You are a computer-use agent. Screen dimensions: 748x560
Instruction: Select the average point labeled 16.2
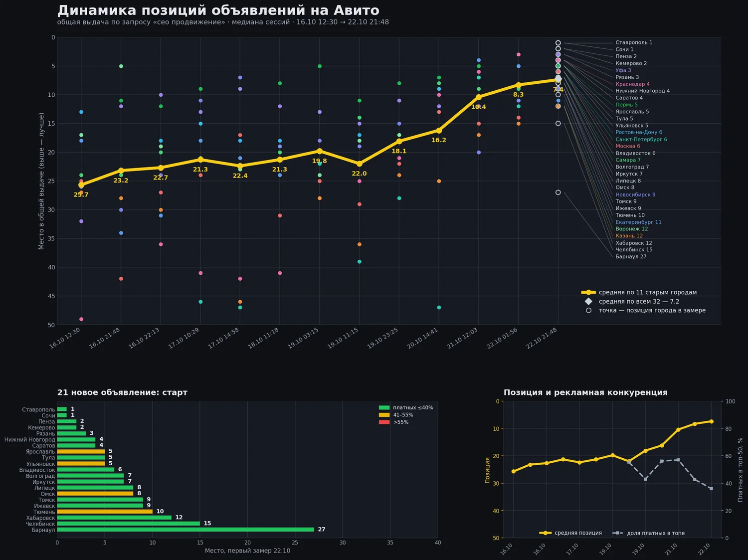439,130
